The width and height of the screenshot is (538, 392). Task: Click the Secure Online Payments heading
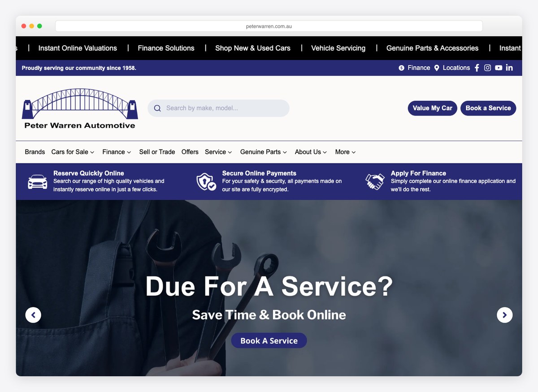(x=259, y=173)
